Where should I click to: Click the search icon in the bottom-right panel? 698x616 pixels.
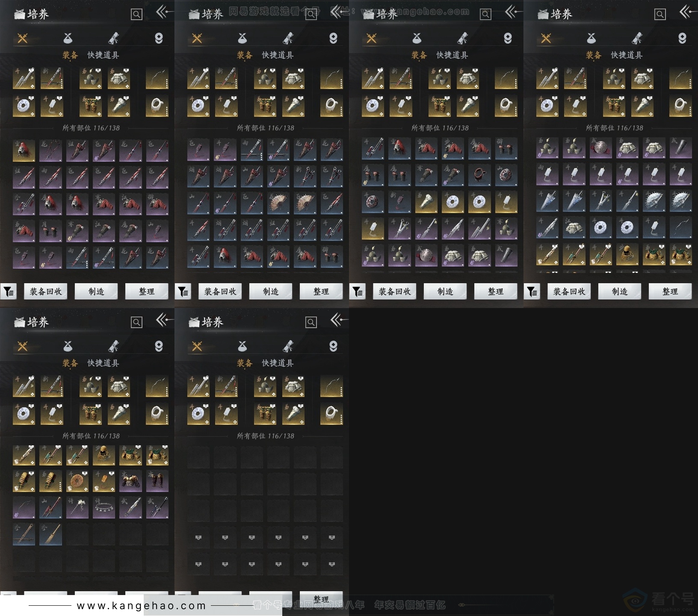pyautogui.click(x=311, y=322)
